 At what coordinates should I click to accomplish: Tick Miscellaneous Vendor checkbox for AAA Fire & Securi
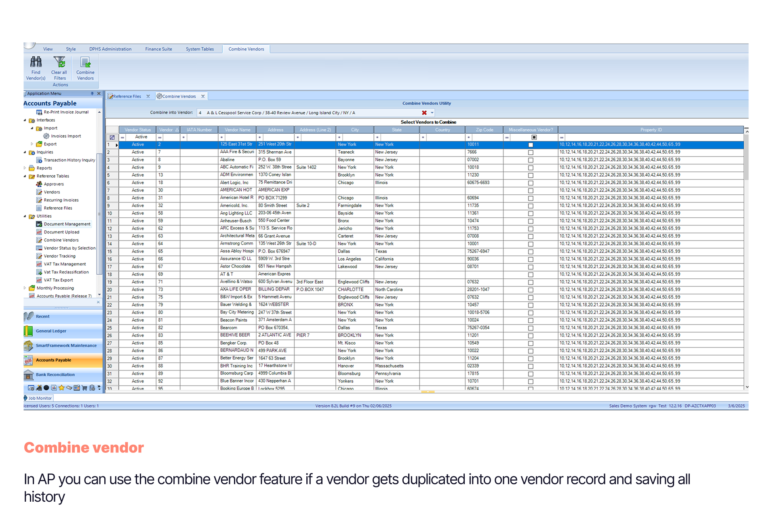531,152
